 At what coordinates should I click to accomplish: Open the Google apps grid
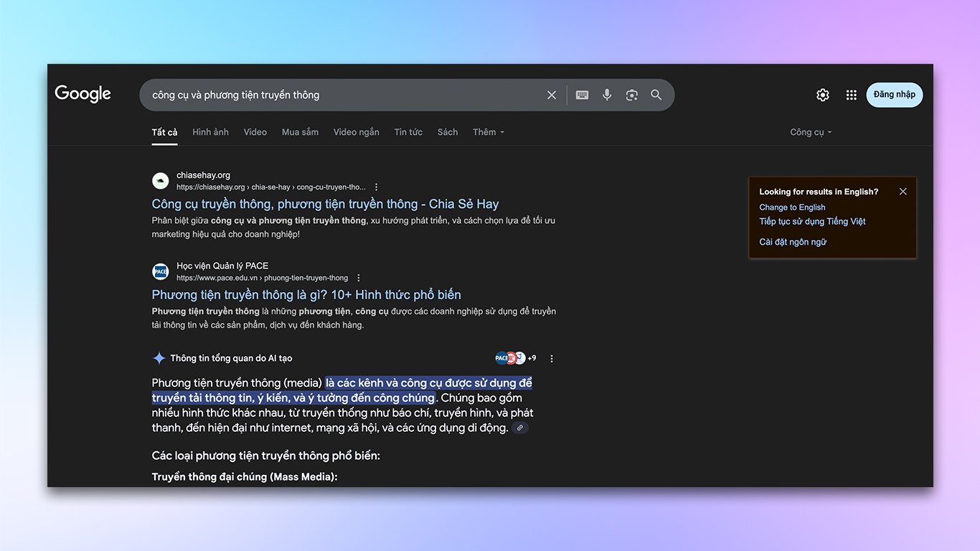851,95
